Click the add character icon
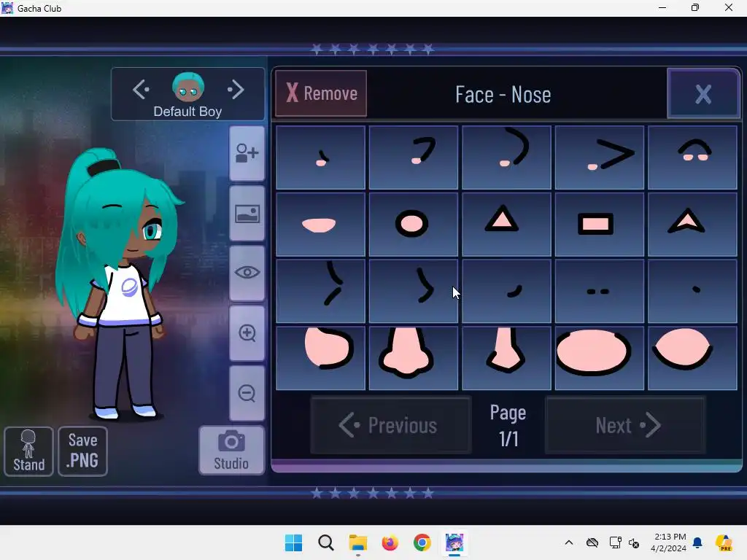Image resolution: width=747 pixels, height=560 pixels. (247, 153)
